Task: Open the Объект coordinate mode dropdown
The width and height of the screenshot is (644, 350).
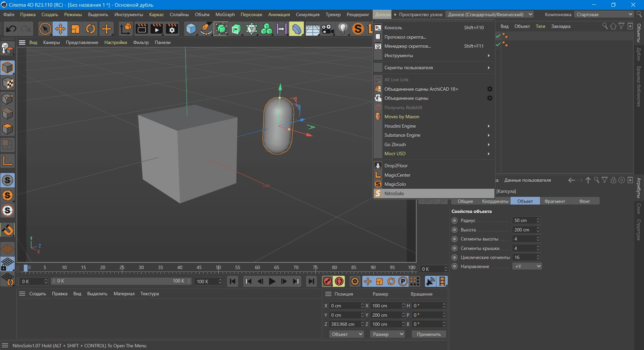Action: pyautogui.click(x=346, y=334)
